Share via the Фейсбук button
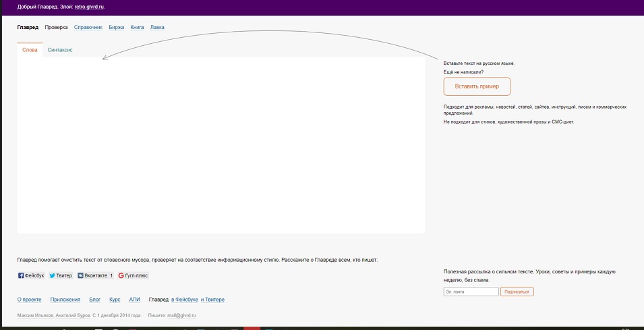Viewport: 644px width, 330px height. [x=31, y=275]
